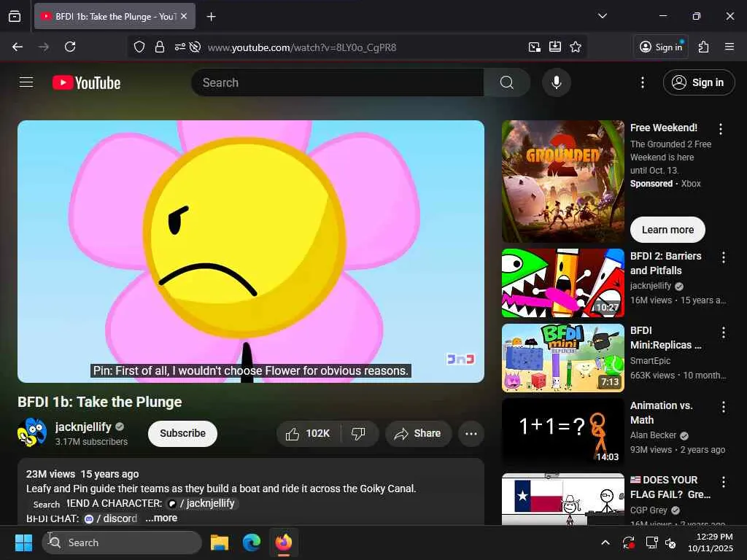The height and width of the screenshot is (560, 747).
Task: Open Firefox View button
Action: 15,16
